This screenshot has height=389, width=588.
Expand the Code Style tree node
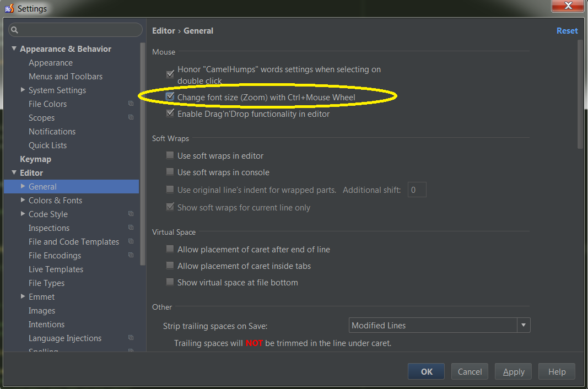tap(23, 214)
